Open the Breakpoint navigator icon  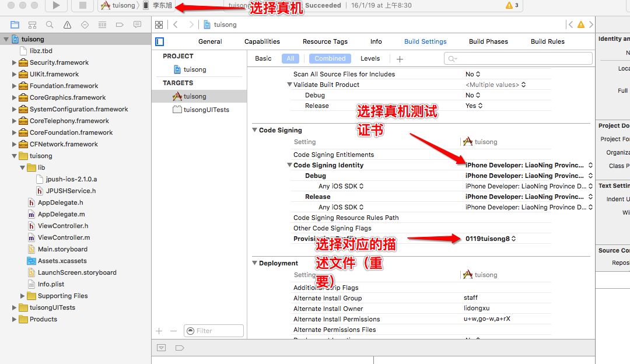120,25
